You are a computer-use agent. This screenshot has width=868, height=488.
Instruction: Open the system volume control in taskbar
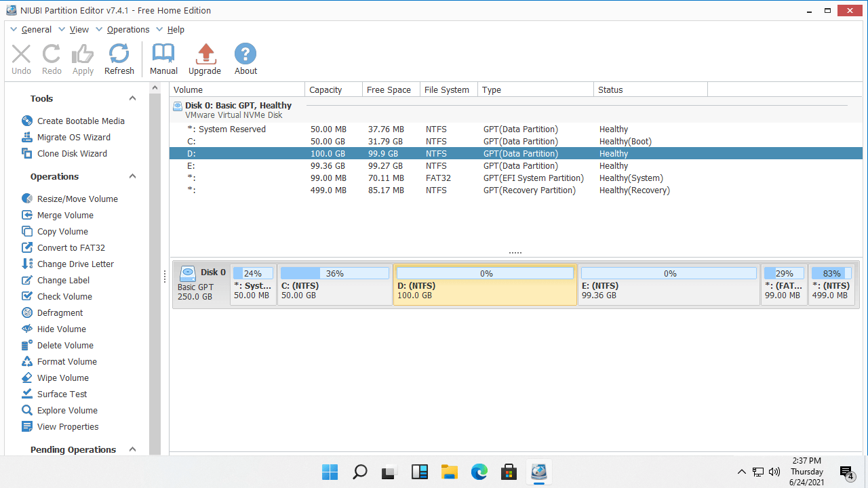pos(774,472)
